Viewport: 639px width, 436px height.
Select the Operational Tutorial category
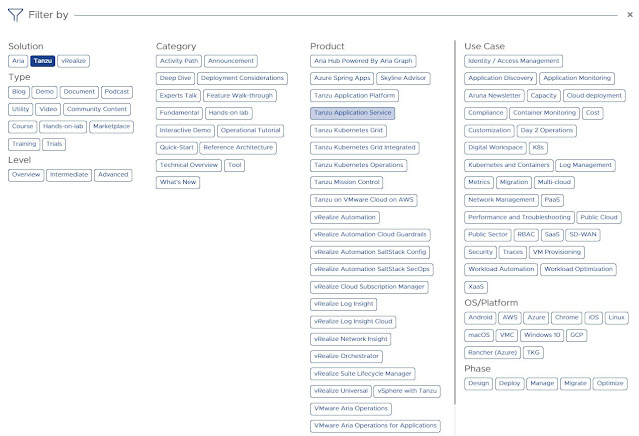point(251,130)
